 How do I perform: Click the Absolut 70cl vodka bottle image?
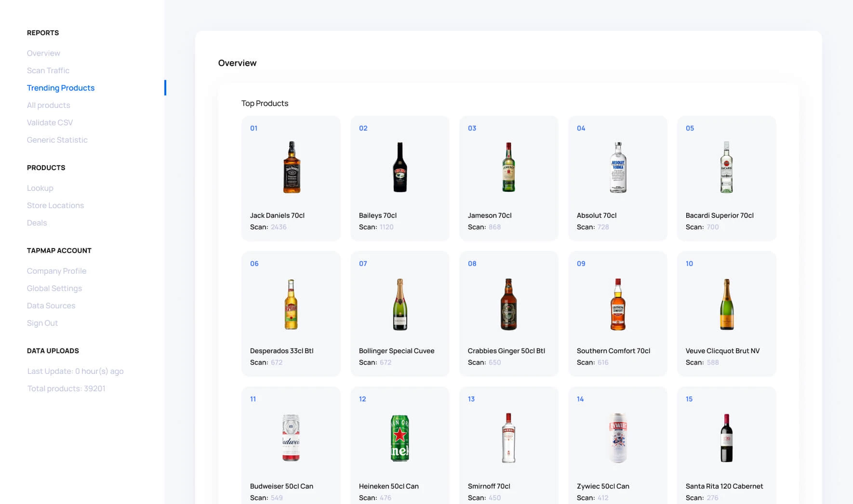click(618, 167)
